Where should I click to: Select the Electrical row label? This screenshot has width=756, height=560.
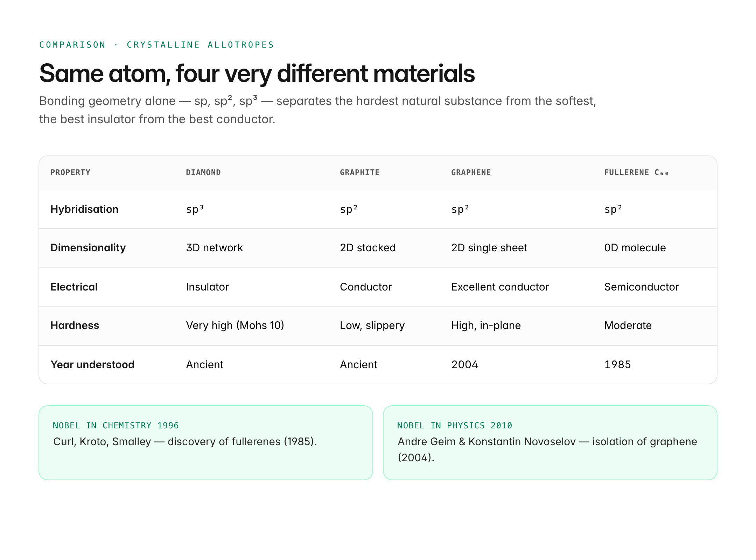(74, 287)
